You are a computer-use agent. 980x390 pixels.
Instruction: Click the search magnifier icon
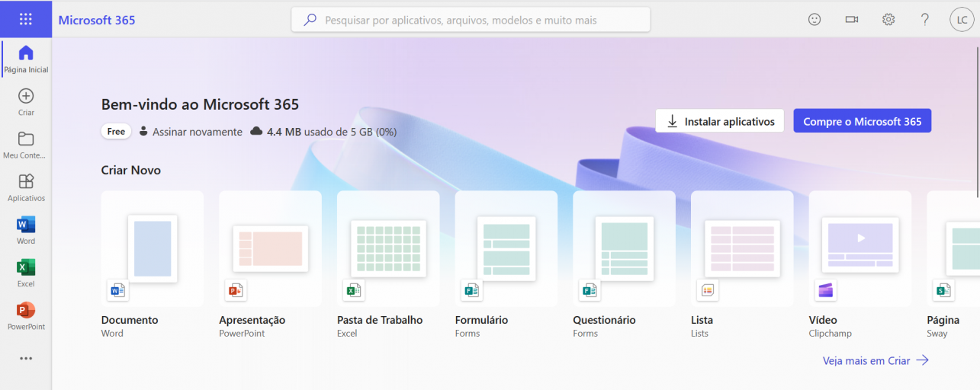(310, 20)
